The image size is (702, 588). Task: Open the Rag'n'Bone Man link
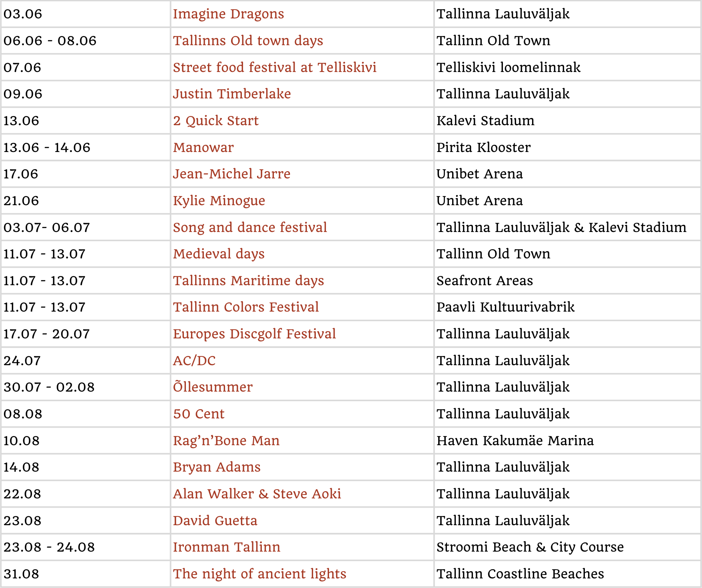[x=226, y=441]
